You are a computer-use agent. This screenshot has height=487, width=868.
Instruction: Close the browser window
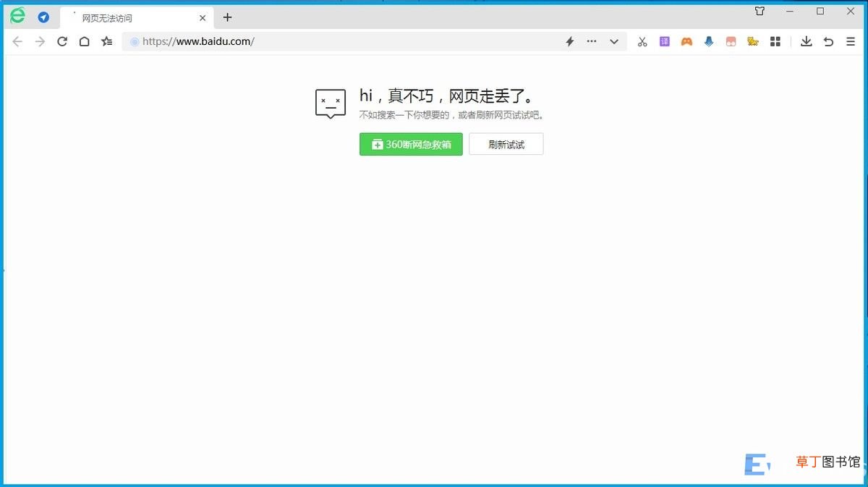pyautogui.click(x=851, y=11)
